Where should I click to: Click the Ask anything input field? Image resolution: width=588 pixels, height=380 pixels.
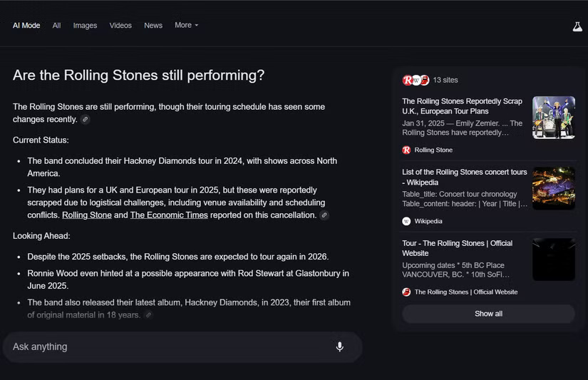164,346
